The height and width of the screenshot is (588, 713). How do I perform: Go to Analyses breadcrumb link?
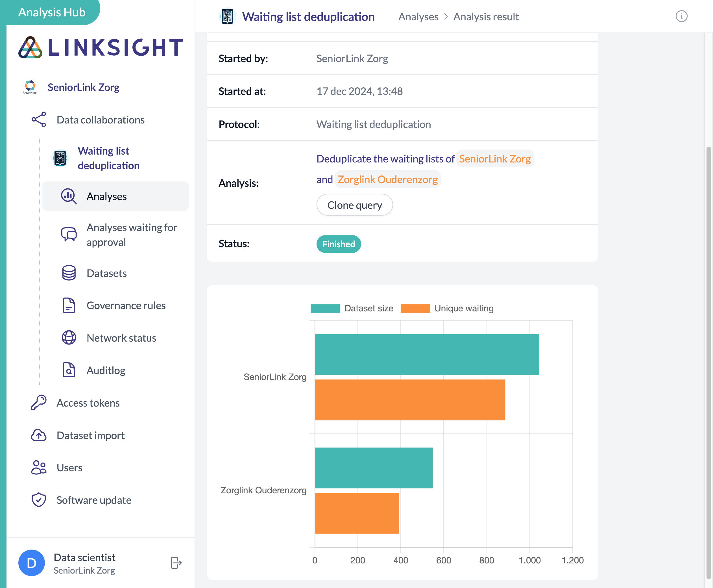pos(418,17)
